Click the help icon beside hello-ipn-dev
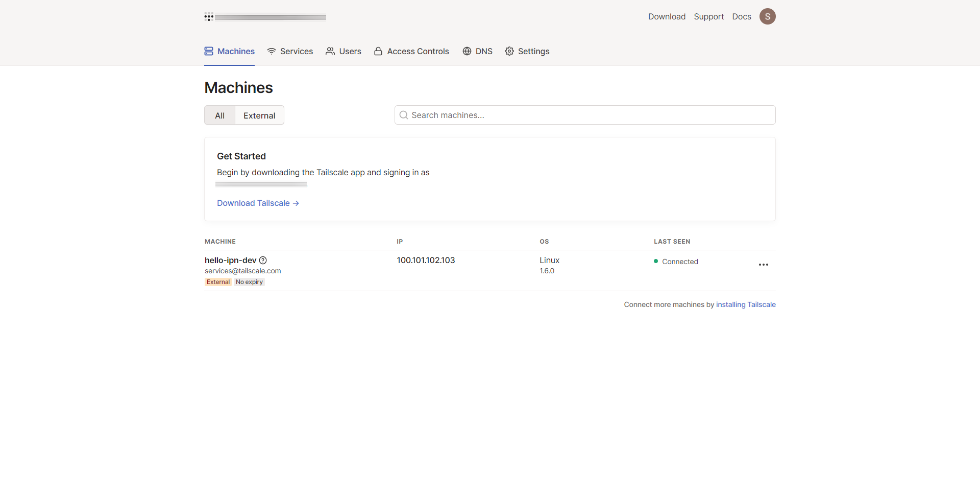980x495 pixels. [263, 260]
